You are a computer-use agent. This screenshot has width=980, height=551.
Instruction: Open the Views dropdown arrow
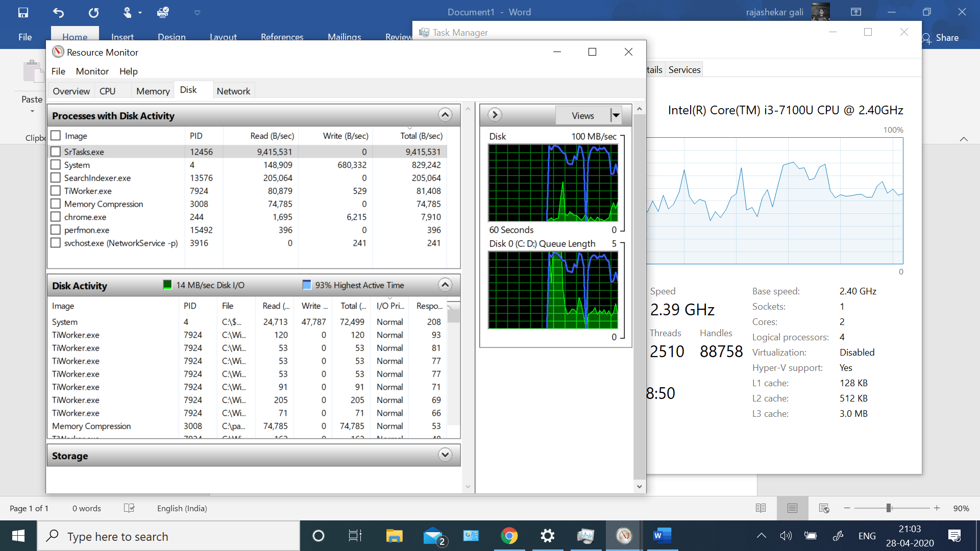[616, 116]
